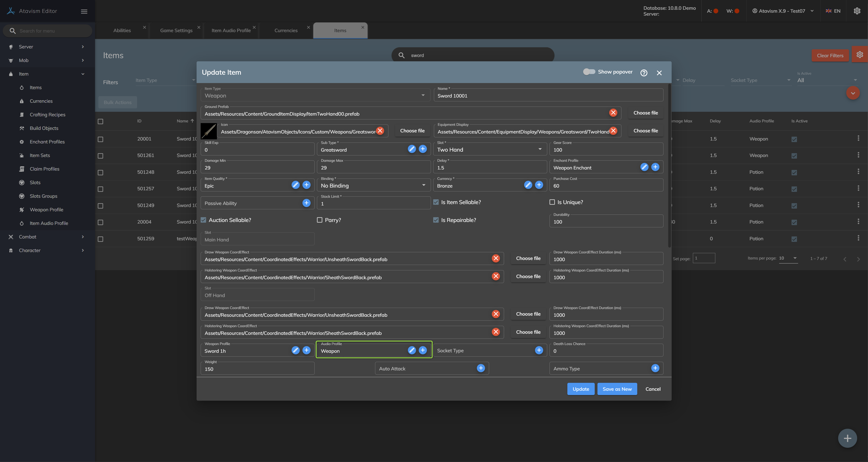
Task: Click the help question mark icon
Action: [644, 73]
